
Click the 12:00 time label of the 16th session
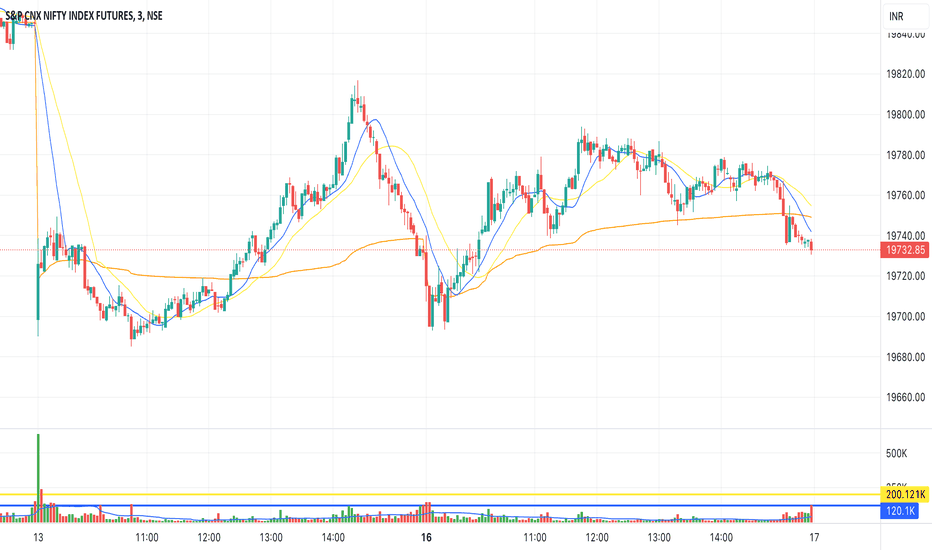pos(597,538)
